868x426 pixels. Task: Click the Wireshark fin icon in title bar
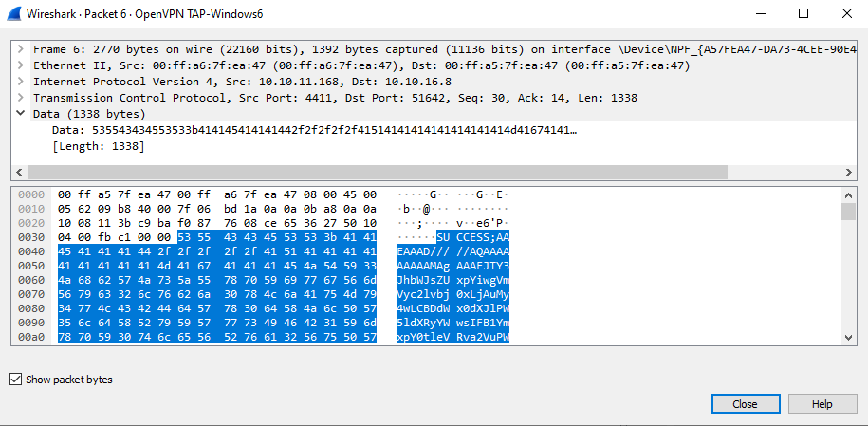[14, 14]
